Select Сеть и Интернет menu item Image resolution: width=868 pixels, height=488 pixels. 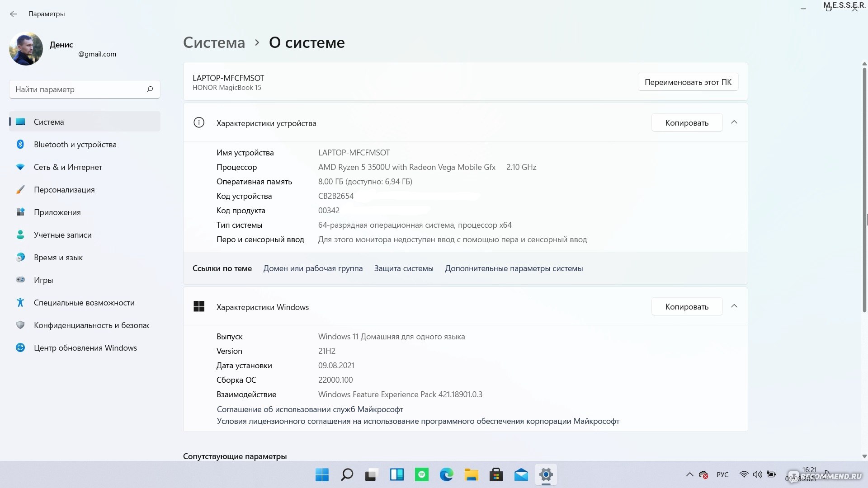85,167
